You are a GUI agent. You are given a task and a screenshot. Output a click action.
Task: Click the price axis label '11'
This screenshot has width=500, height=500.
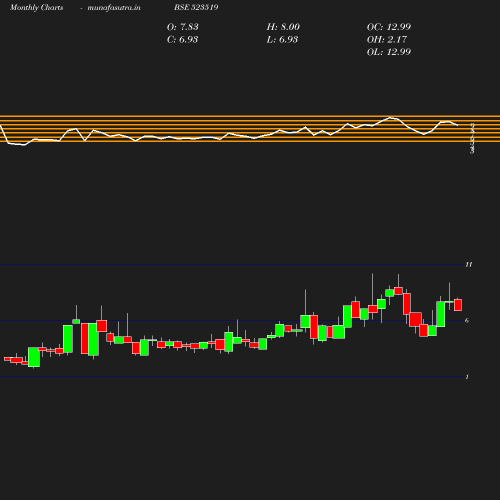(469, 265)
